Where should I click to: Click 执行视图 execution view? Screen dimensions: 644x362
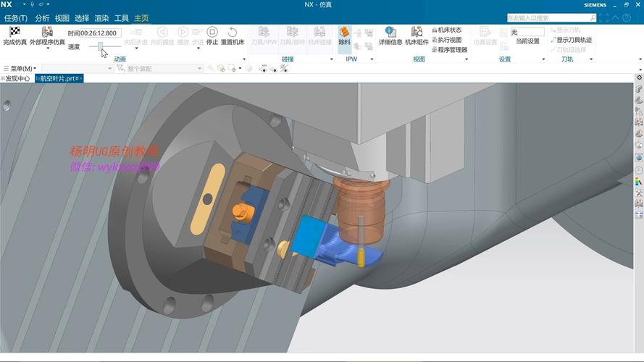click(446, 40)
